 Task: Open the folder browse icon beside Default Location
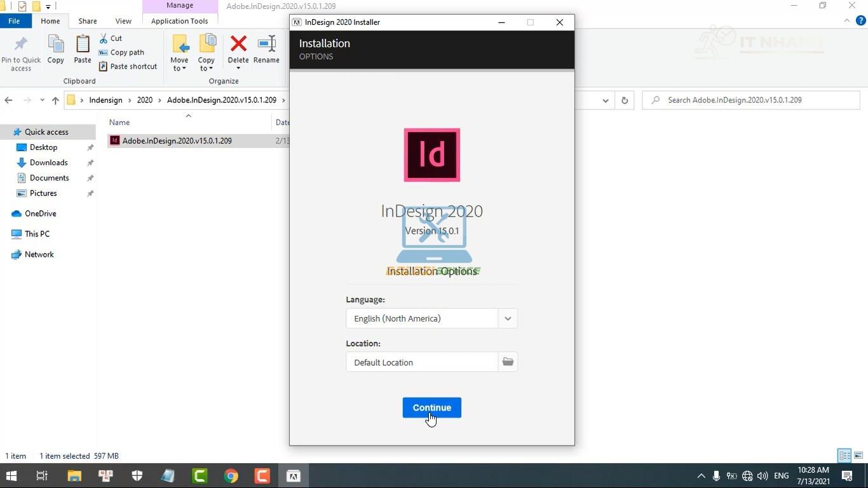tap(507, 362)
